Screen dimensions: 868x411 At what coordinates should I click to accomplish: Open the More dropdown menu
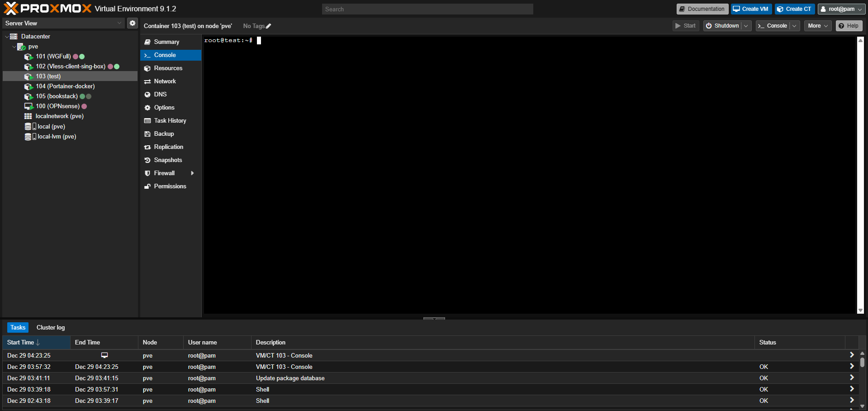(x=818, y=26)
